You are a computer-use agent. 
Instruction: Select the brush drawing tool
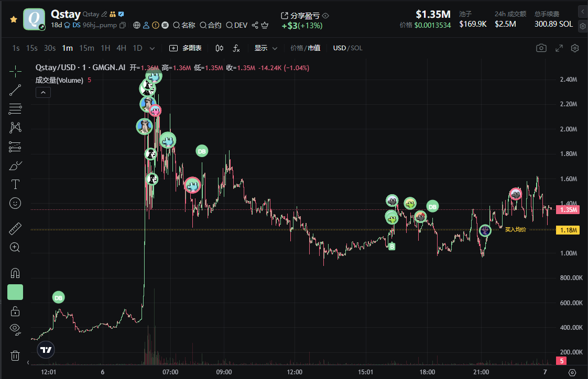15,165
